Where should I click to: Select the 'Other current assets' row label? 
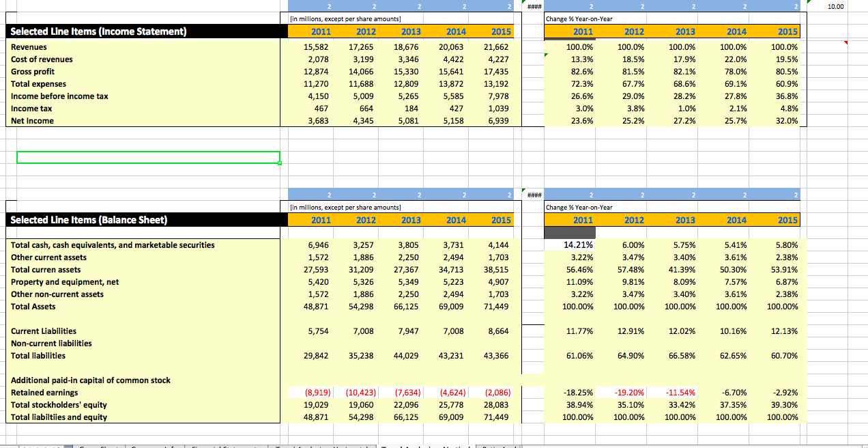tap(49, 257)
